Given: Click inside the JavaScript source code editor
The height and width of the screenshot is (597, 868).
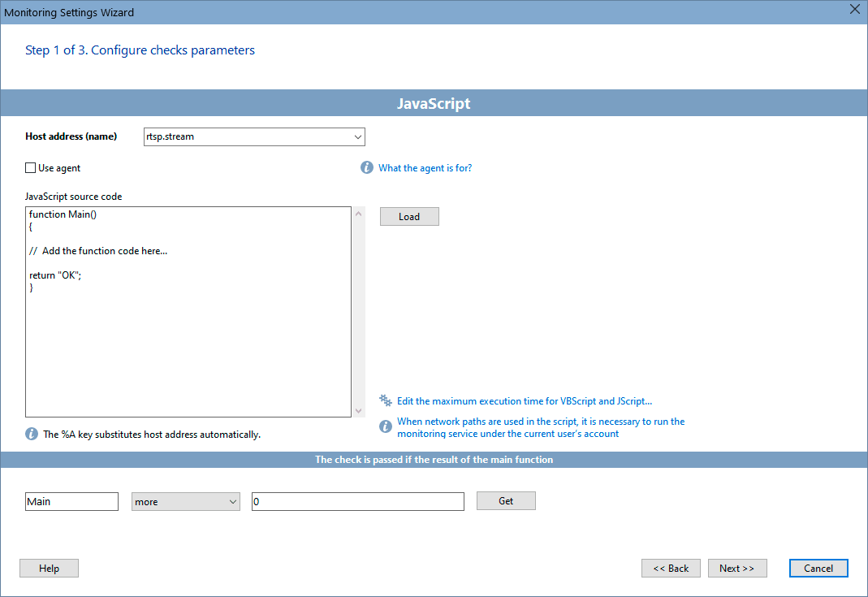Looking at the screenshot, I should point(188,341).
